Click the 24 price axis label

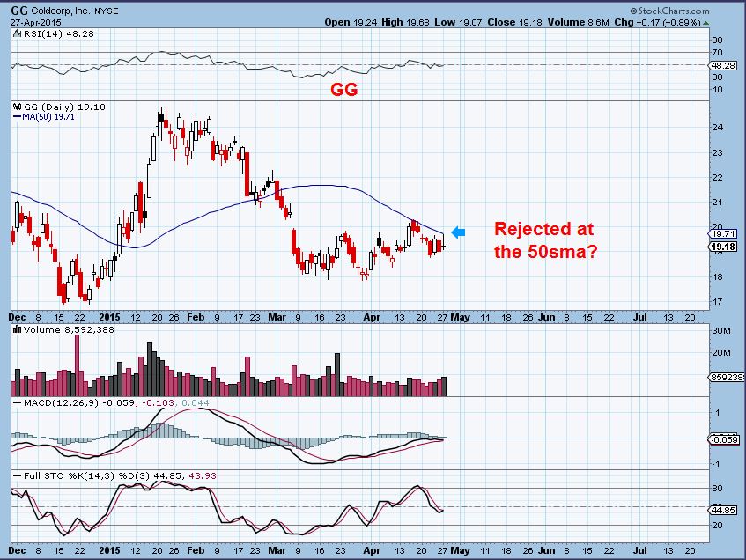point(717,128)
